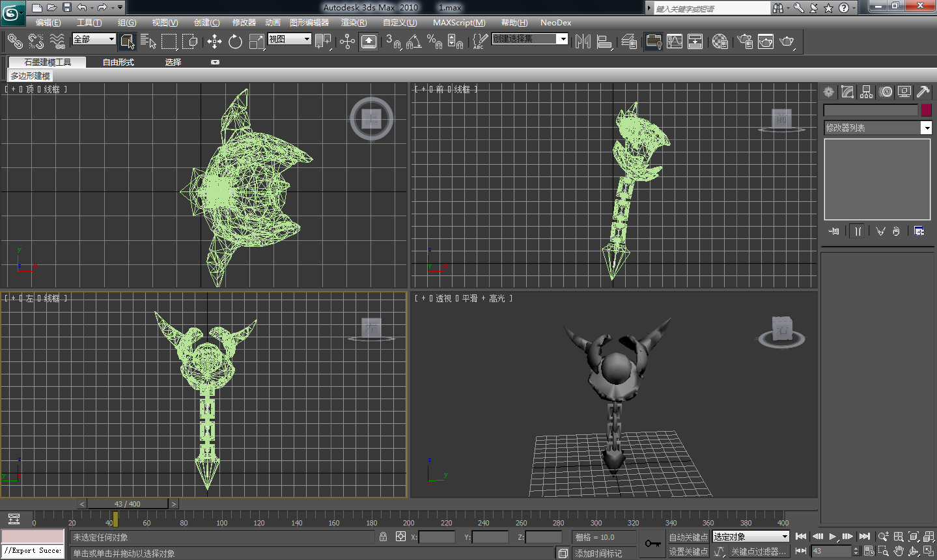Play the animation
Viewport: 937px width, 560px height.
tap(833, 537)
